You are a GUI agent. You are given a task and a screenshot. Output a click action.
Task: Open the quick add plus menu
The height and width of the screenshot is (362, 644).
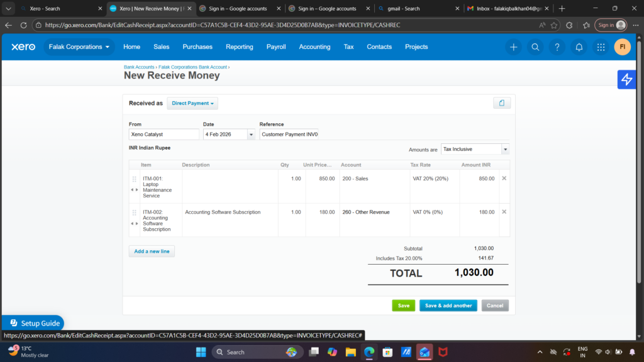tap(513, 47)
